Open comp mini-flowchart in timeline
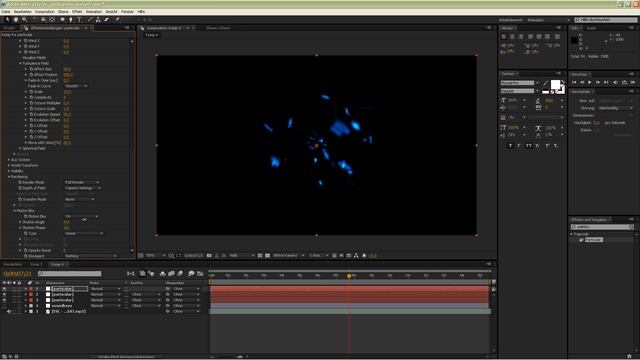This screenshot has height=360, width=640. pos(131,273)
